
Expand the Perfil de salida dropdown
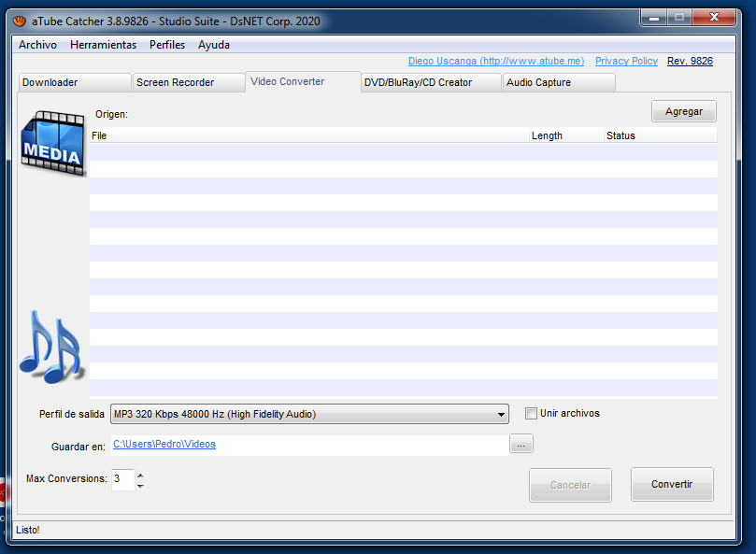click(x=309, y=414)
